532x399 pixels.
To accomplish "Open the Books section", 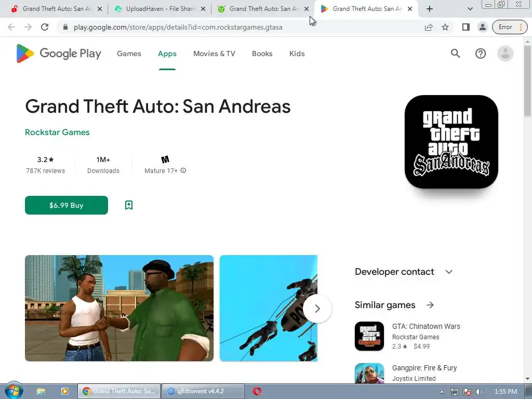I will pos(262,54).
